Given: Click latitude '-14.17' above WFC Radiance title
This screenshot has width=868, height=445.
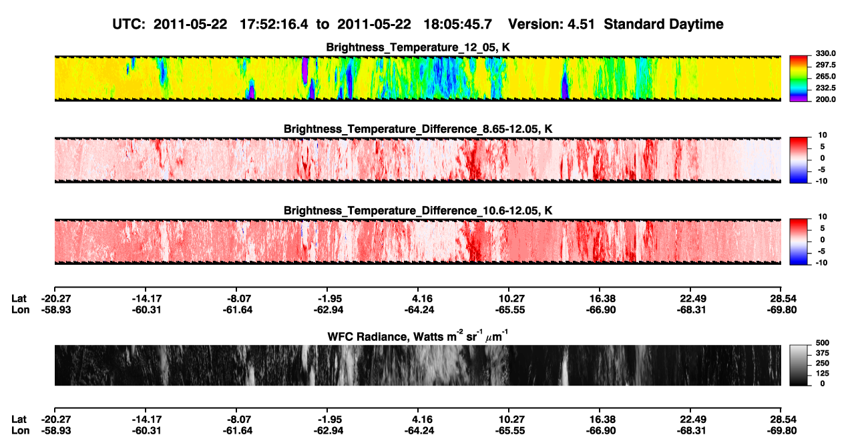Looking at the screenshot, I should (147, 298).
